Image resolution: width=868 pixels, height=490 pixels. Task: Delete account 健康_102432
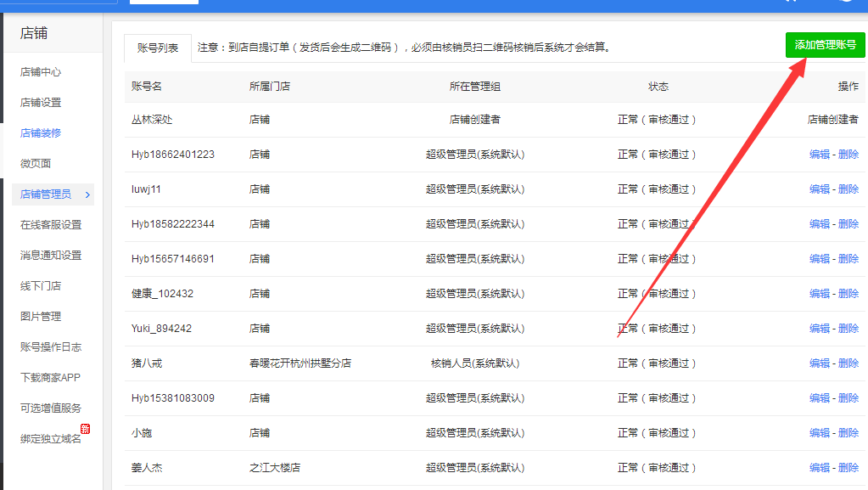pos(848,294)
